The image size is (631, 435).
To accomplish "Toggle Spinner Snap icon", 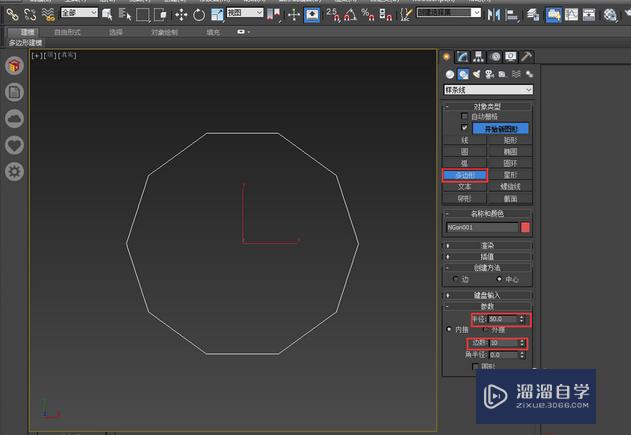I will click(x=386, y=15).
